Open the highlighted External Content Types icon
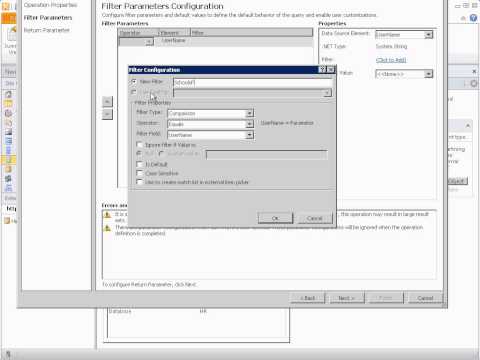The width and height of the screenshot is (480, 360). coord(8,160)
